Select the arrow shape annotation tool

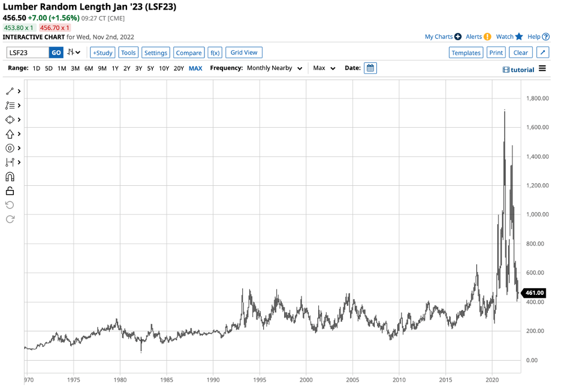[10, 134]
